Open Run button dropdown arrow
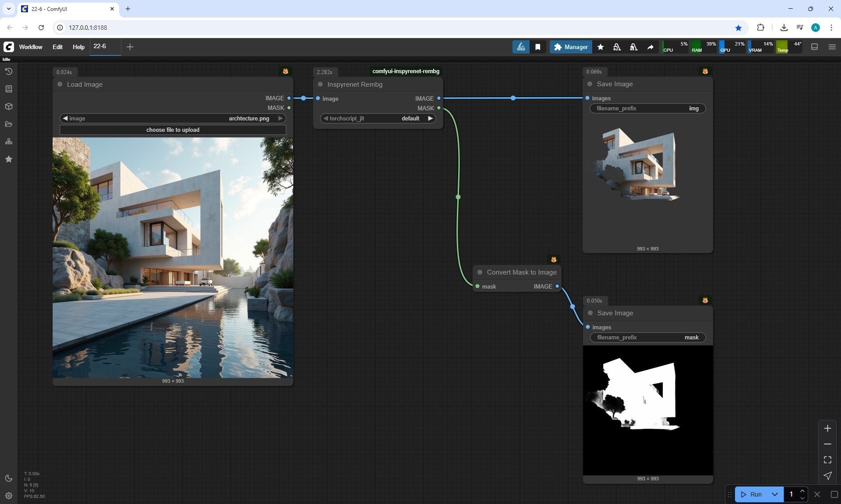 pos(775,494)
